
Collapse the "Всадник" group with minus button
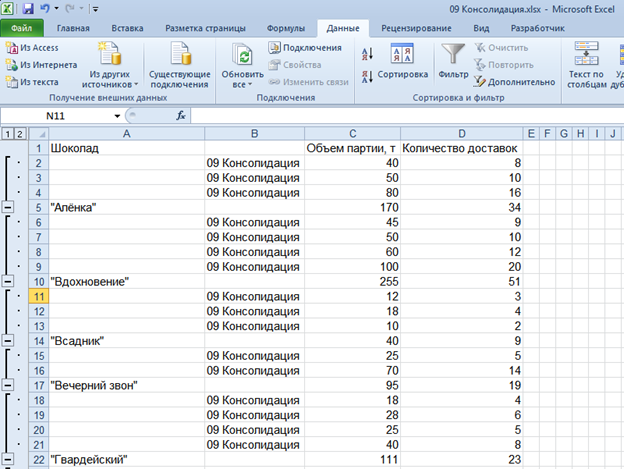9,341
